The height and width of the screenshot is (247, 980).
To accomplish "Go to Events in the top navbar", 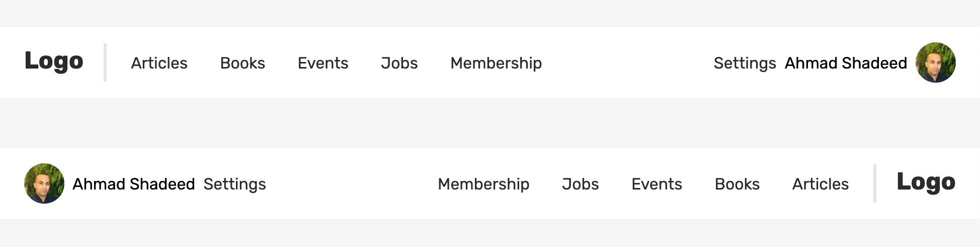I will 323,63.
